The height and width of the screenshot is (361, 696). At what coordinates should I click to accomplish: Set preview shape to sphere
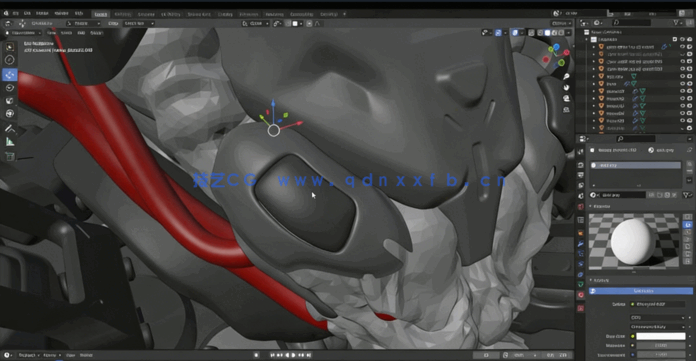(x=688, y=225)
